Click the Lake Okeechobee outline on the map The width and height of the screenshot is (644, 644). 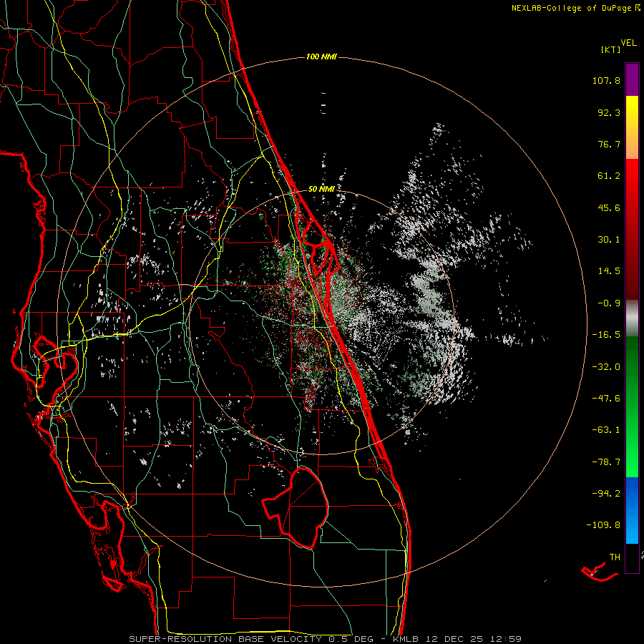[296, 507]
